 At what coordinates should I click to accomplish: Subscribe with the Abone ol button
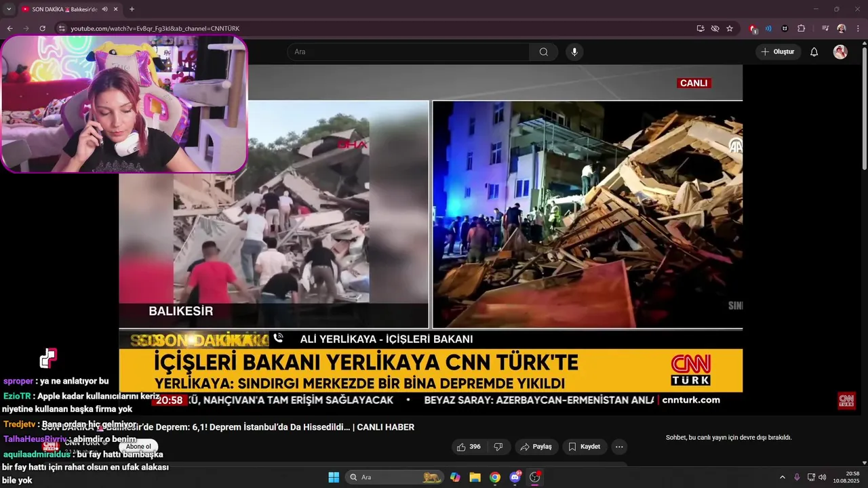138,447
